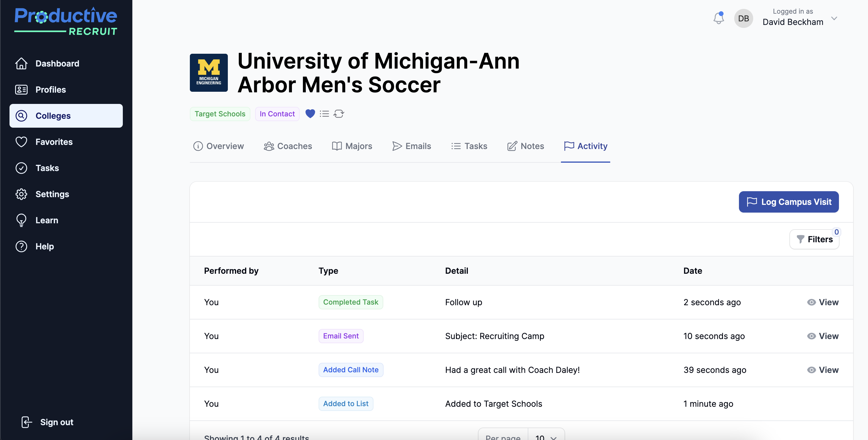Click Log Campus Visit button
This screenshot has width=868, height=440.
click(x=788, y=202)
